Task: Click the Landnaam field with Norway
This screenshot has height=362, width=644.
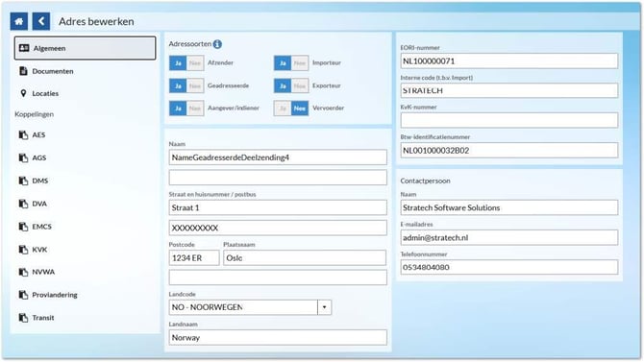Action: tap(278, 337)
